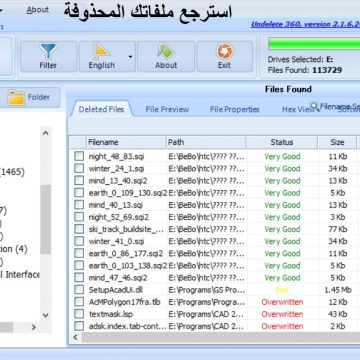Check the box for night_48_83.sqi
Viewport: 360px width, 360px height.
pyautogui.click(x=79, y=156)
